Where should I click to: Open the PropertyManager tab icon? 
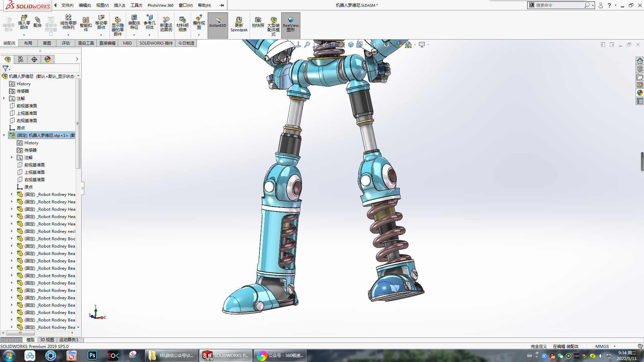[21, 59]
